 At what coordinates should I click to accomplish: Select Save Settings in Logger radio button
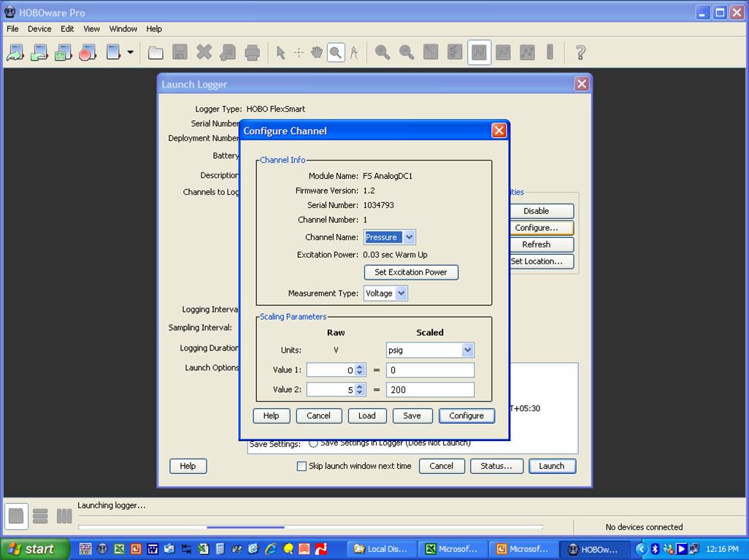(x=313, y=442)
